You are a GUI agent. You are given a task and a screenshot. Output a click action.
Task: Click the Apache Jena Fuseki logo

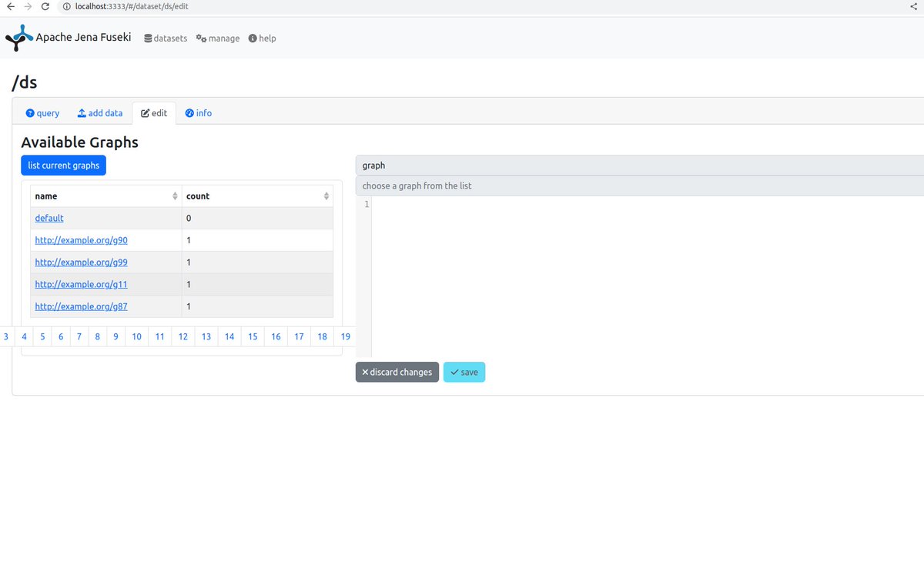(x=19, y=38)
